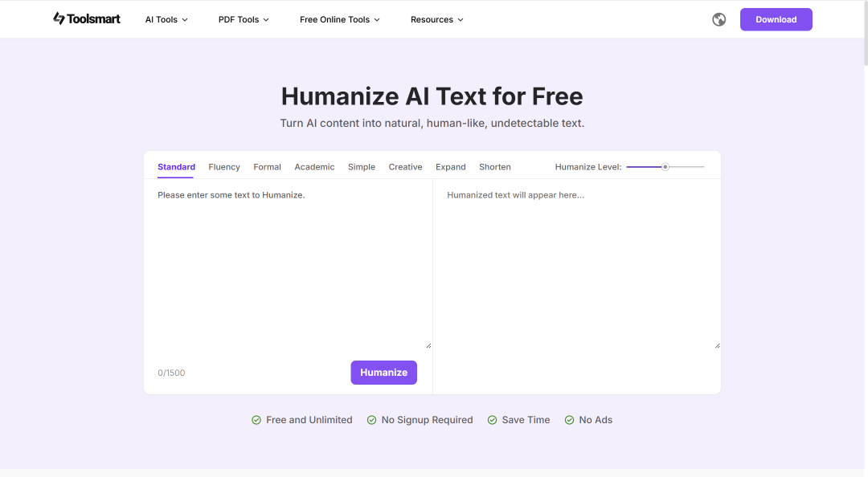Open the language globe icon
The image size is (868, 477).
(x=719, y=19)
